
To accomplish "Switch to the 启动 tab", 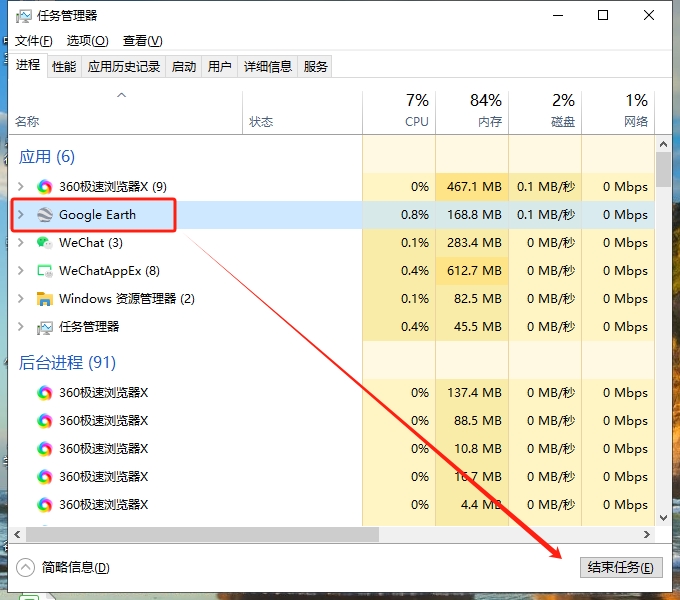I will [x=184, y=66].
